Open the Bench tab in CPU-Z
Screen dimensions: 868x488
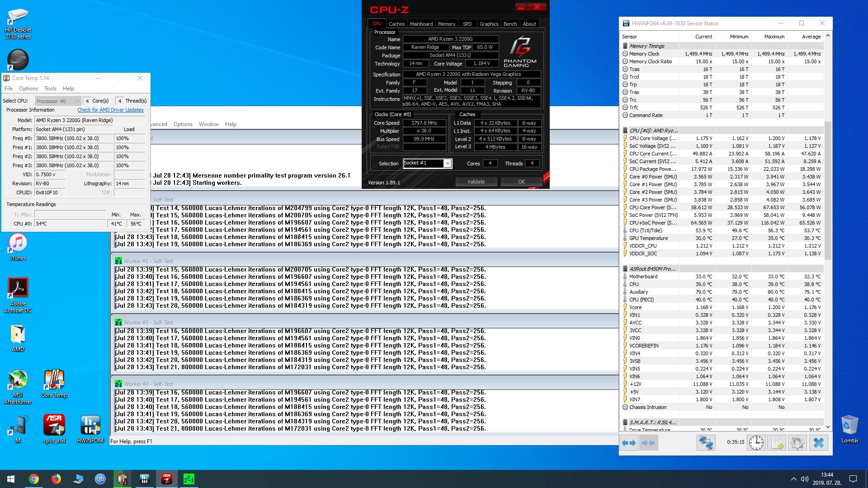point(510,24)
